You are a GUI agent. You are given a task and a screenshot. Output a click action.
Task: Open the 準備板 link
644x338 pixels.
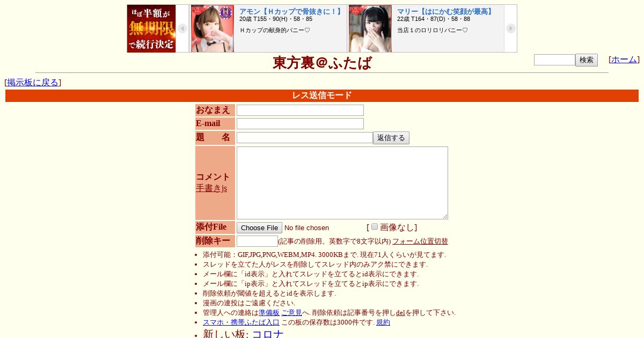click(x=269, y=313)
